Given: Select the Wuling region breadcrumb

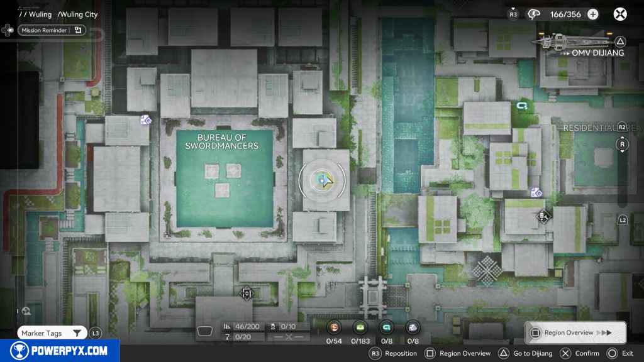Looking at the screenshot, I should 40,14.
